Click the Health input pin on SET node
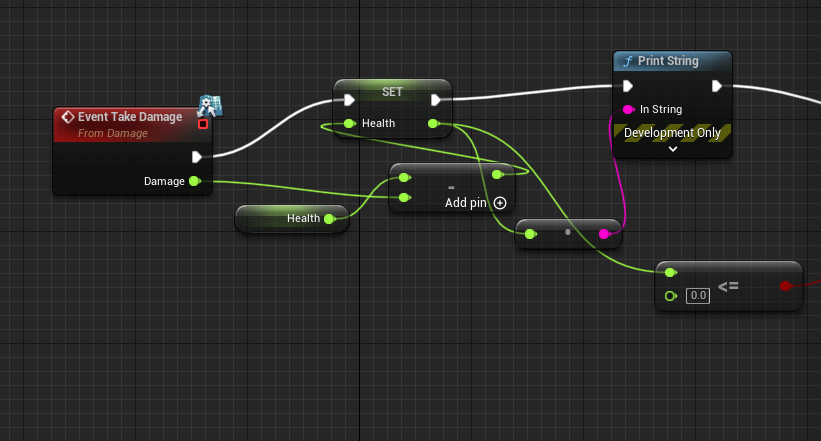 (349, 124)
